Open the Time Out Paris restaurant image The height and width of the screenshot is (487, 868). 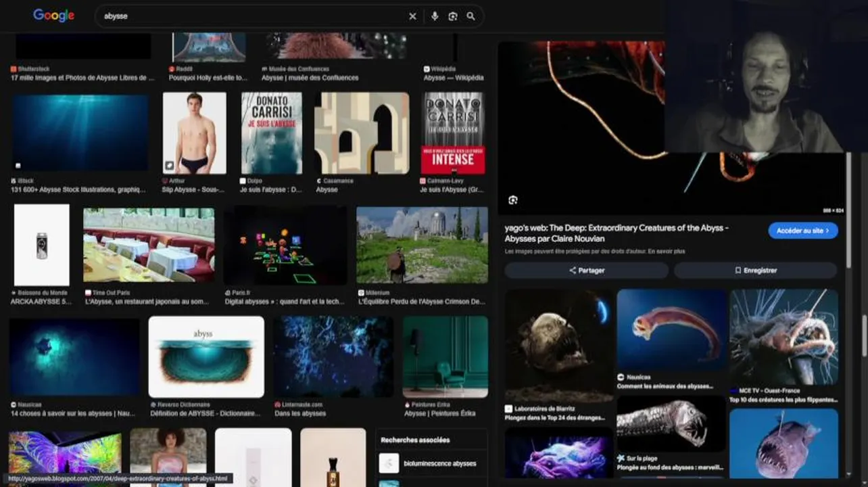(x=149, y=245)
